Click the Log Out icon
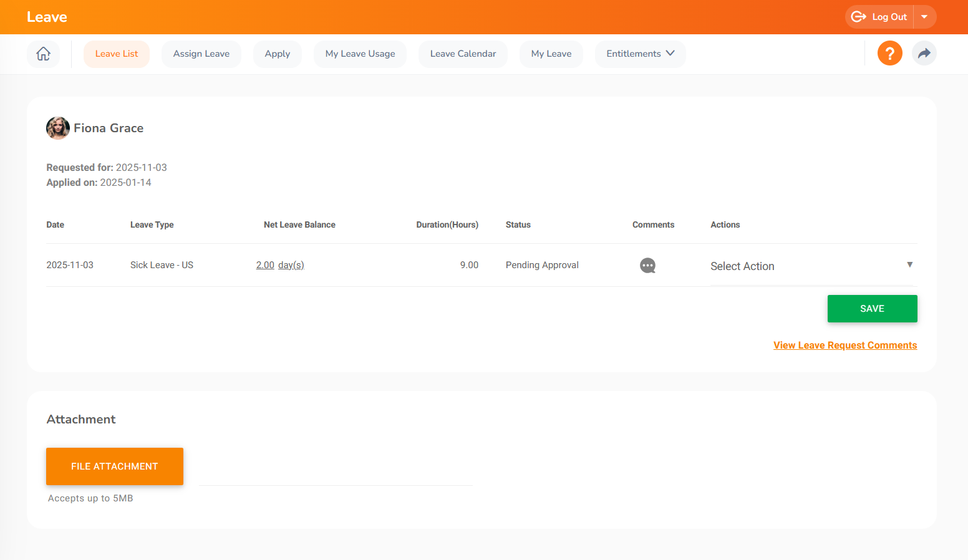This screenshot has height=560, width=968. 858,17
